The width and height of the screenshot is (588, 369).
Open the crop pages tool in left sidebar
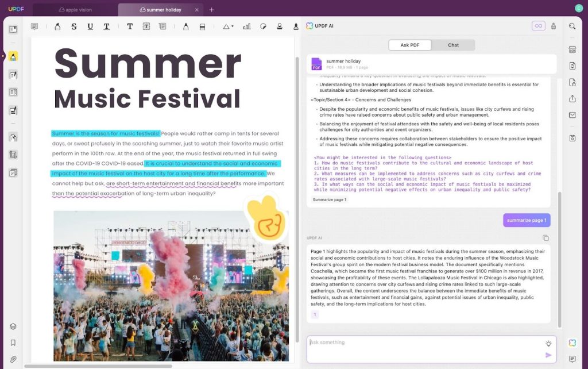coord(13,155)
